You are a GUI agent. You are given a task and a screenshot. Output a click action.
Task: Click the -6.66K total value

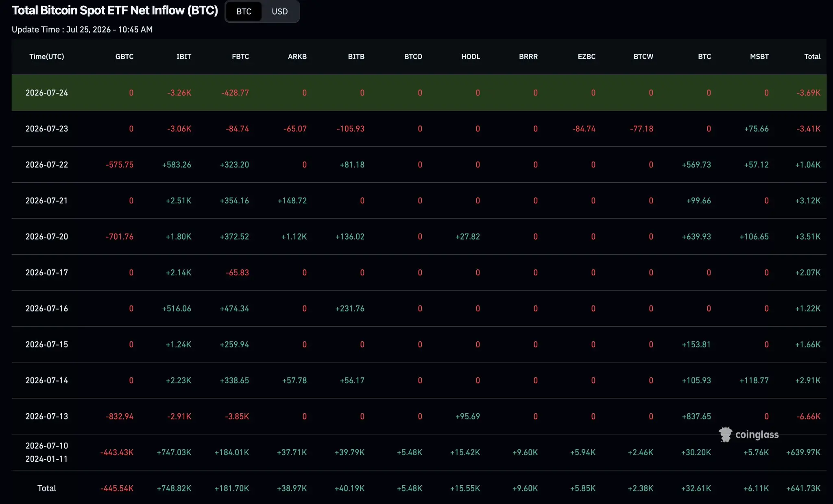click(x=809, y=416)
